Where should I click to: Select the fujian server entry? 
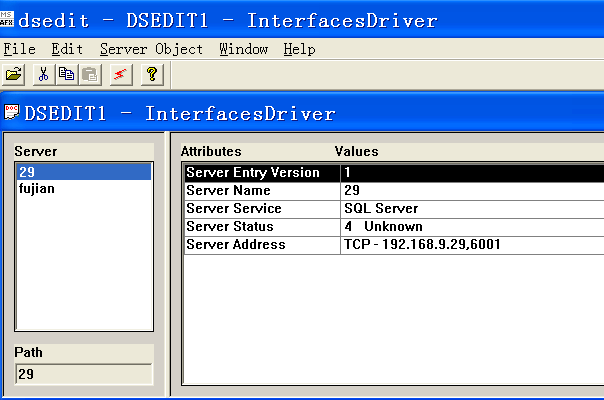pyautogui.click(x=84, y=188)
